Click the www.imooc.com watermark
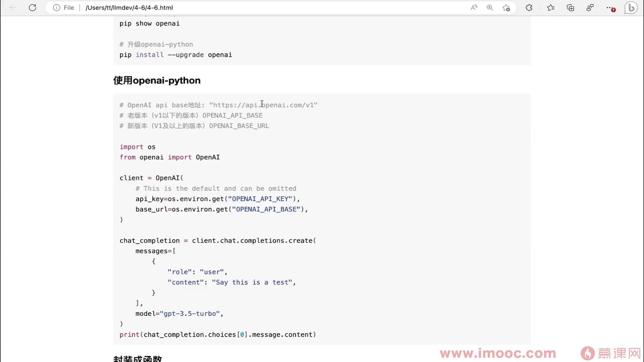Viewport: 644px width, 362px height. [x=498, y=353]
